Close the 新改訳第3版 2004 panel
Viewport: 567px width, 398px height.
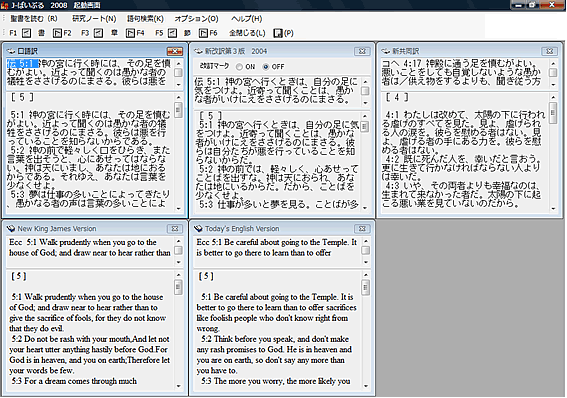tap(362, 51)
